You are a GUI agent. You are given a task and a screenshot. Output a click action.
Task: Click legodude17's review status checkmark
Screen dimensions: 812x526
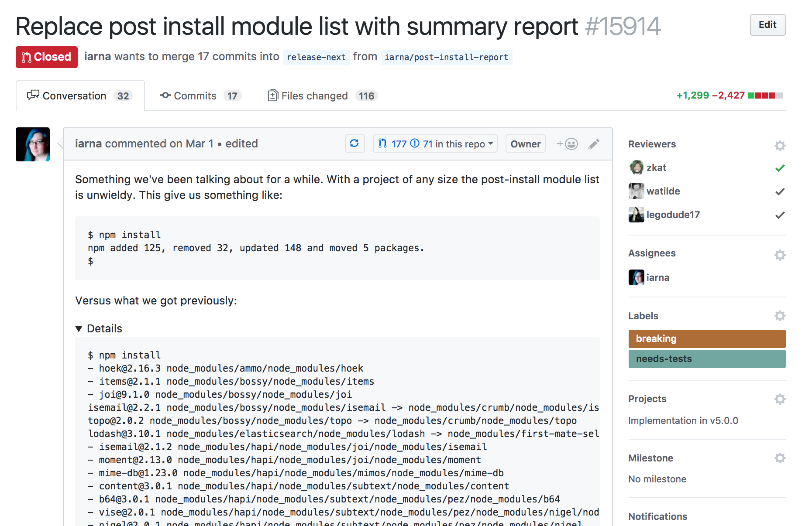pyautogui.click(x=780, y=215)
